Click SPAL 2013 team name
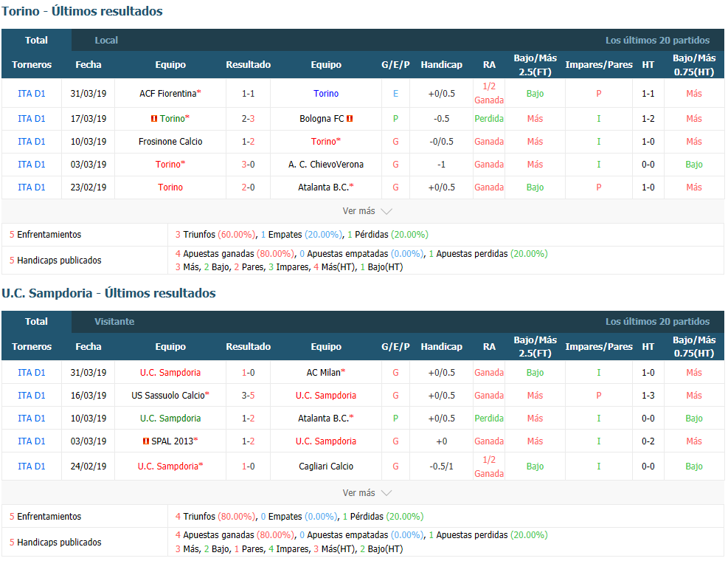This screenshot has height=561, width=728. [x=173, y=441]
